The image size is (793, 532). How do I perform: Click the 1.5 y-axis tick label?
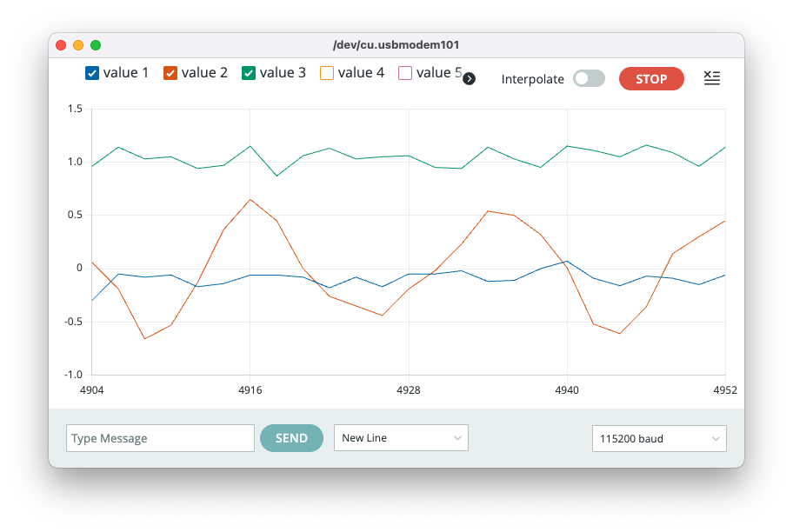[74, 109]
